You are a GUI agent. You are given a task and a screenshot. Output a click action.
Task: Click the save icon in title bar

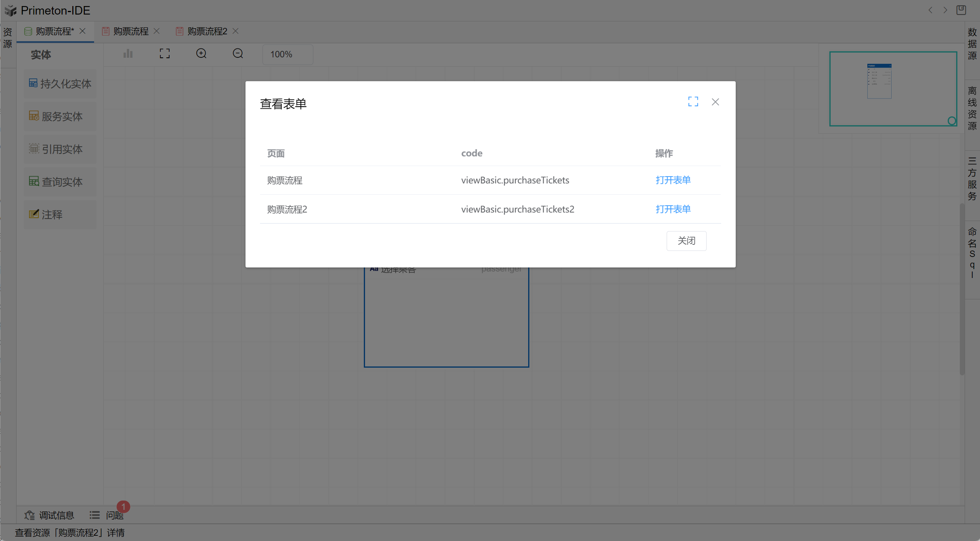(961, 10)
